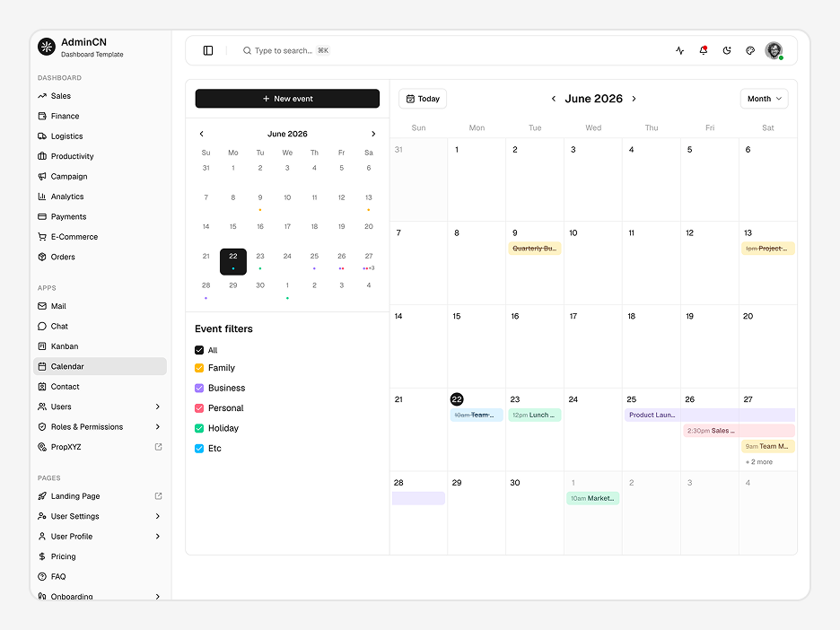
Task: Expand the Onboarding chevron
Action: (158, 596)
